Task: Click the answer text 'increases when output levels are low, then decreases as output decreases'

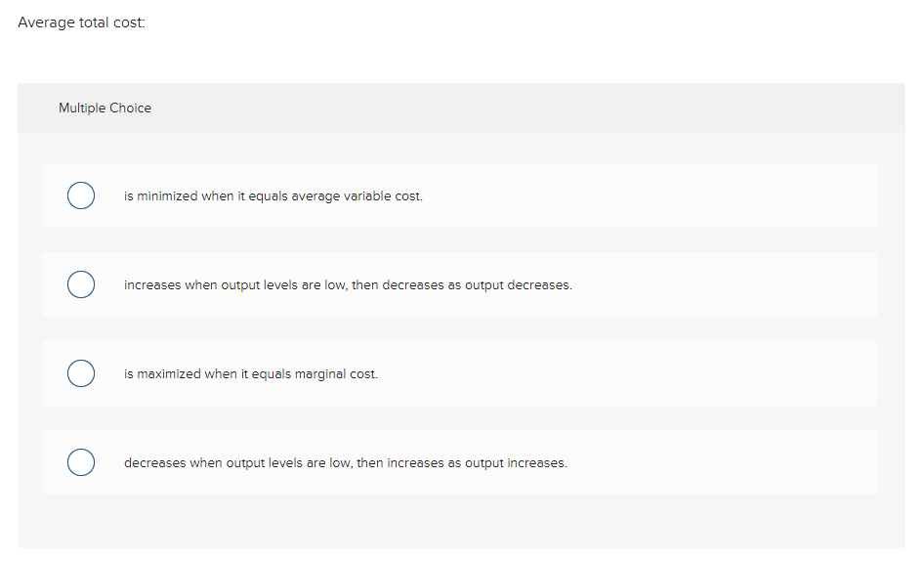Action: [348, 284]
